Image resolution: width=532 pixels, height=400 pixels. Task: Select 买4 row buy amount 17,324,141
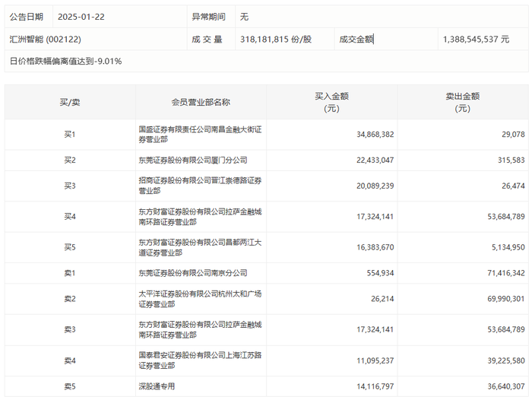[x=375, y=217]
